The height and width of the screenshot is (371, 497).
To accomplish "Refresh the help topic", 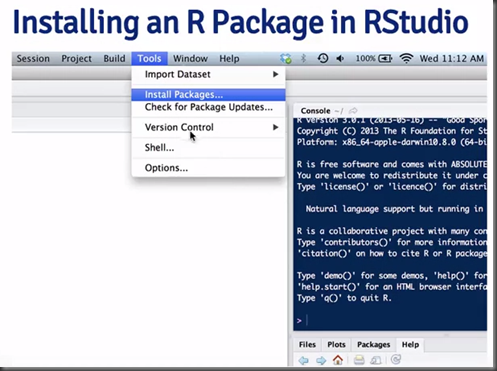I will tap(396, 360).
